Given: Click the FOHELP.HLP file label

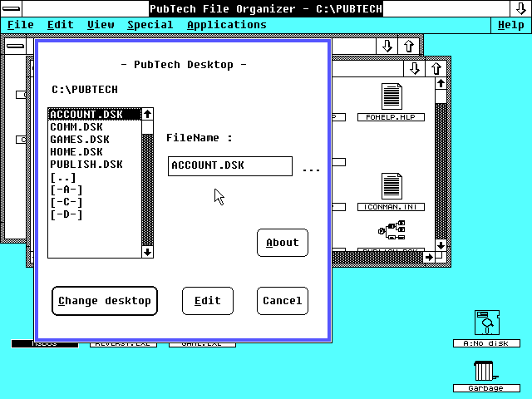Looking at the screenshot, I should tap(391, 117).
